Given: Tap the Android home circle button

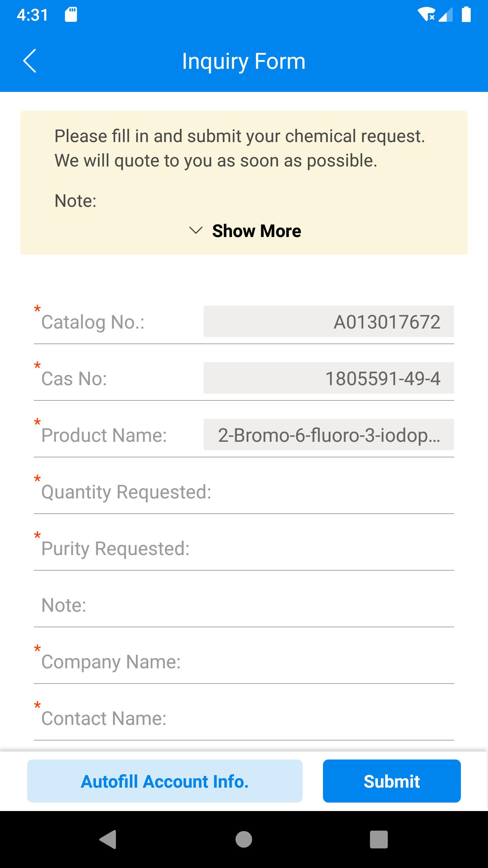Looking at the screenshot, I should (244, 839).
